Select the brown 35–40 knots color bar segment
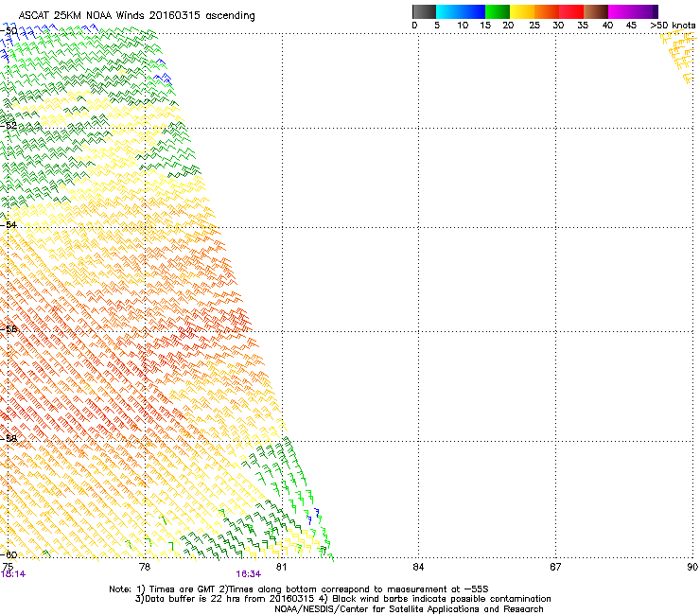 point(596,11)
